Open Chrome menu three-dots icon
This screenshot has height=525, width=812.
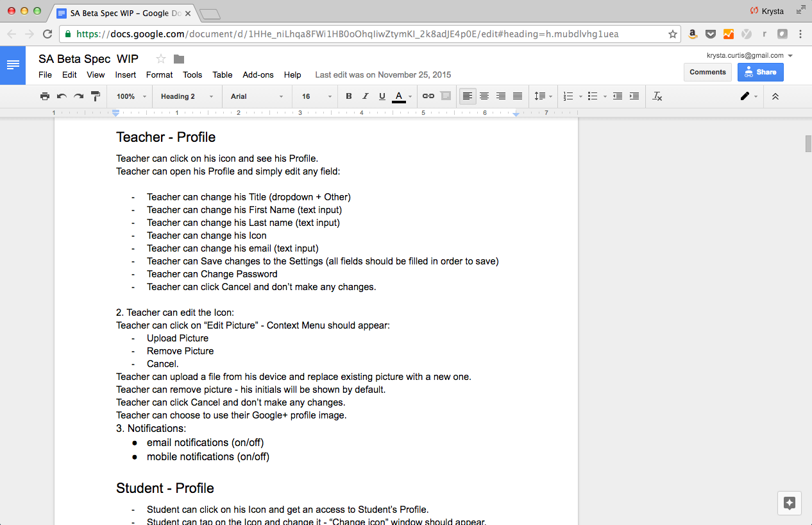pos(800,34)
